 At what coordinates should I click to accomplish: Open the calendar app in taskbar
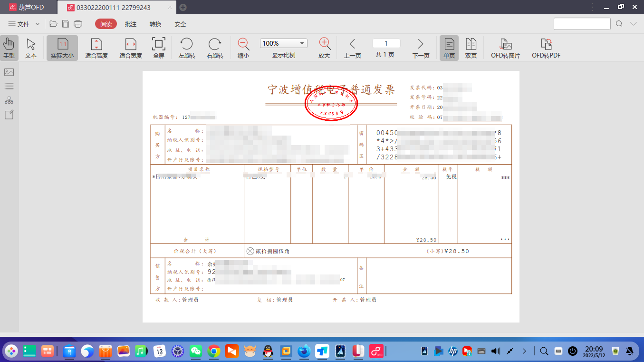click(x=160, y=351)
